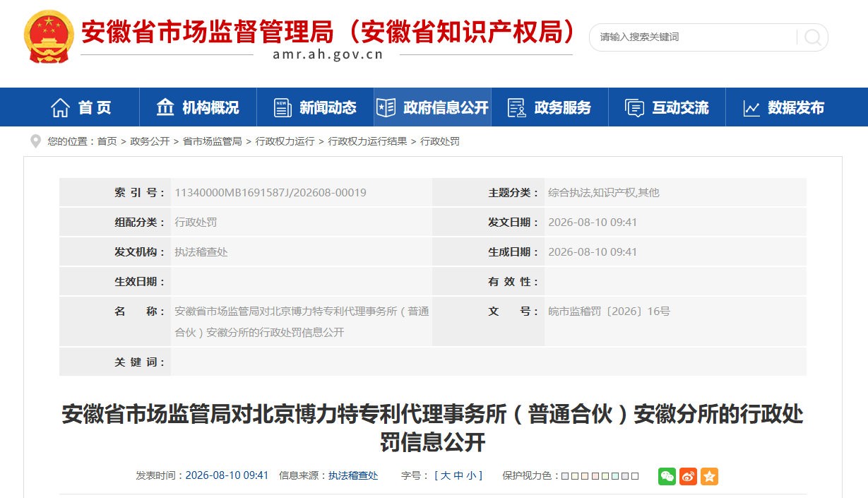Open the 互动交流 navigation tab
868x498 pixels.
coord(667,107)
